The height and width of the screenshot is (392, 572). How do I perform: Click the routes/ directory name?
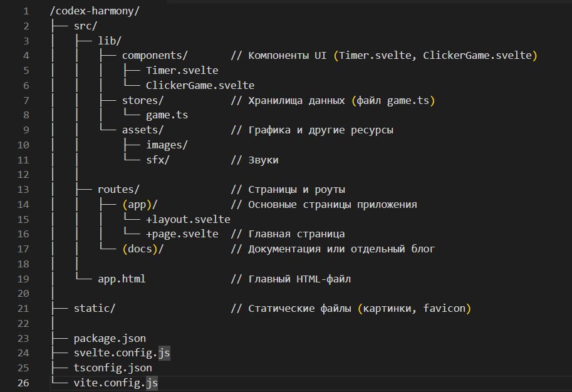[118, 190]
